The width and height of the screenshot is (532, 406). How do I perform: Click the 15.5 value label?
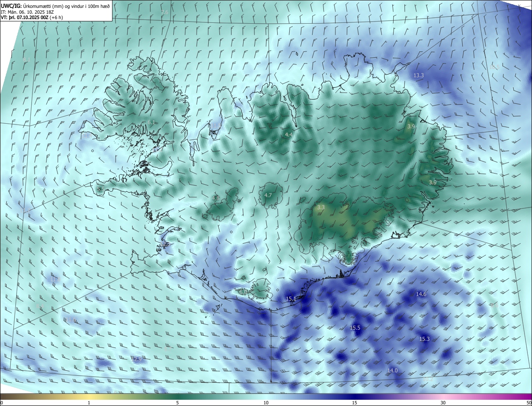coord(355,328)
